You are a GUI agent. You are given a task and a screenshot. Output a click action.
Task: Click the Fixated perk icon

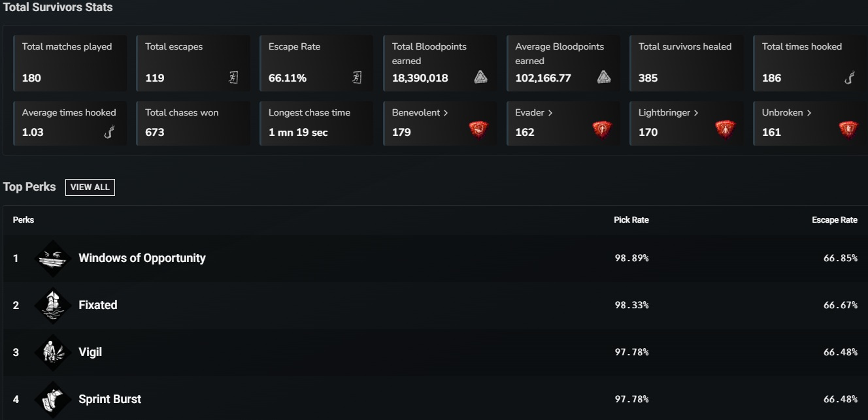[52, 305]
